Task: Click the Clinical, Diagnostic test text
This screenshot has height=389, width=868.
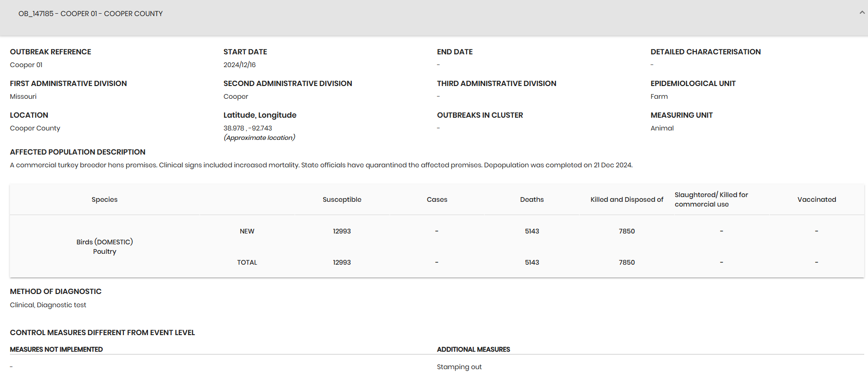Action: click(x=48, y=305)
